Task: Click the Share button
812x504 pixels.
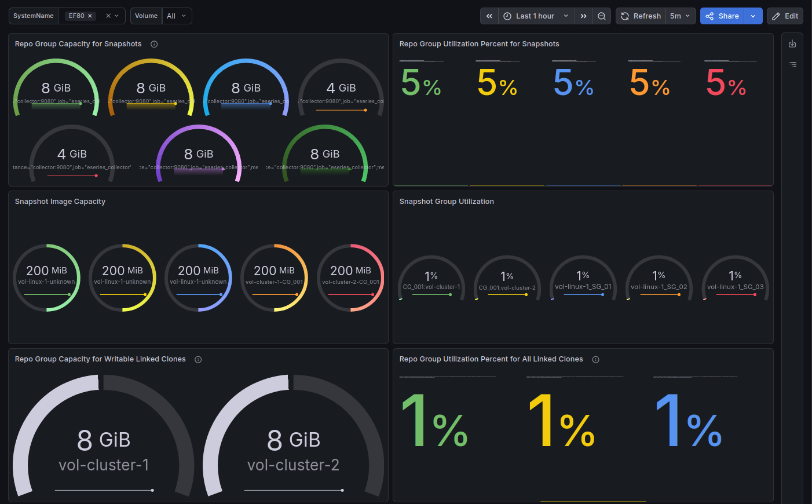Action: point(722,16)
